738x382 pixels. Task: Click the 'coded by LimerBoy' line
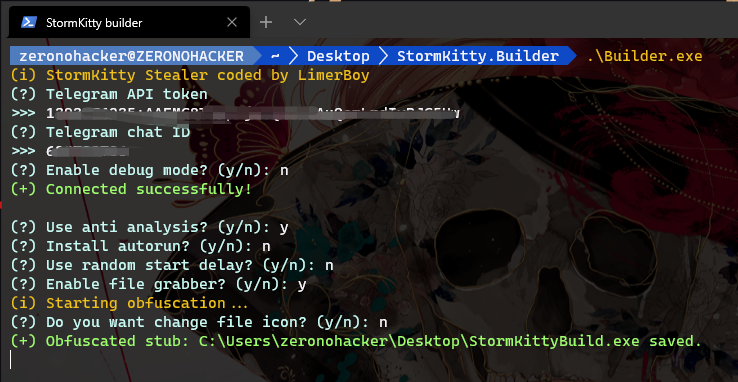point(190,75)
